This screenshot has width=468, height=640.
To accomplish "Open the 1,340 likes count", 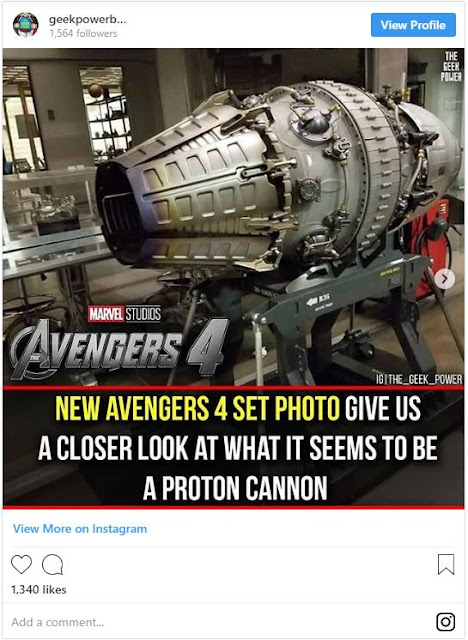I will (x=39, y=589).
